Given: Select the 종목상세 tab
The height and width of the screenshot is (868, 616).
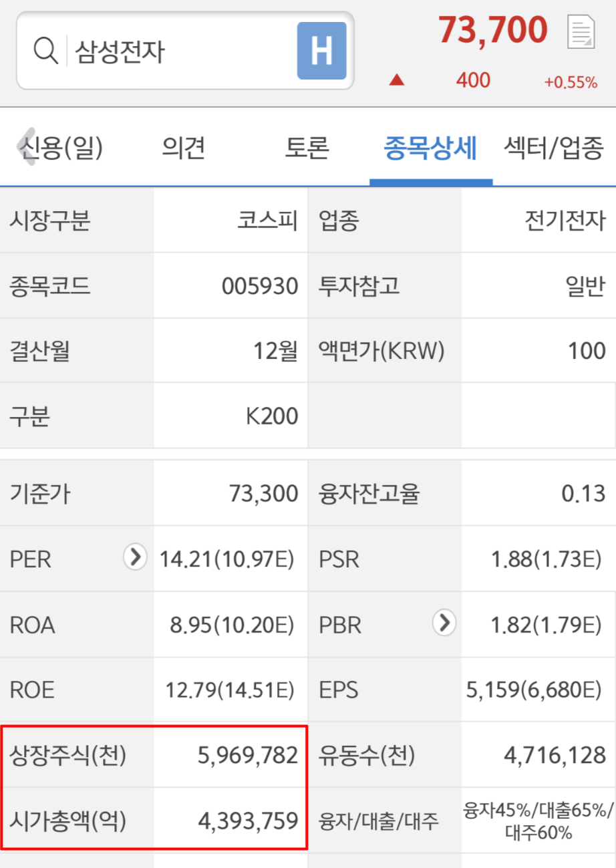Looking at the screenshot, I should 431,148.
